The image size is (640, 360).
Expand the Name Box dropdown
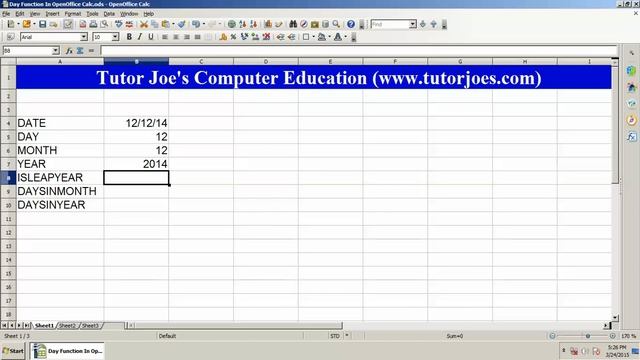tap(56, 51)
